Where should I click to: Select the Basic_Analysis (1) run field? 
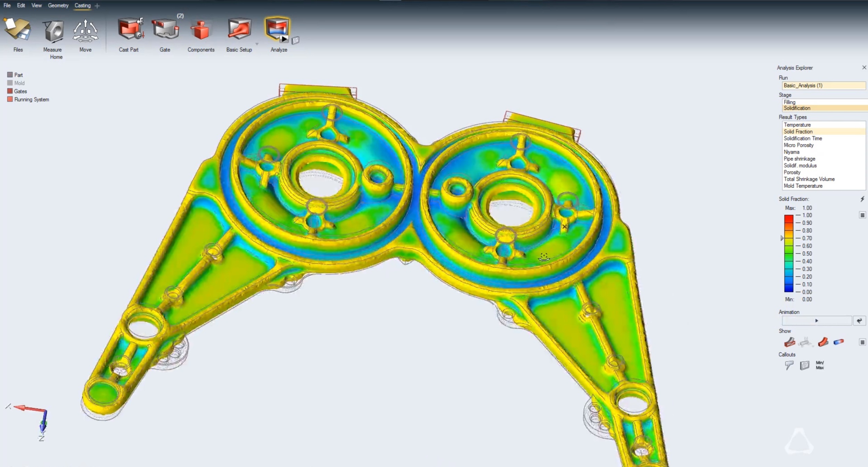824,85
